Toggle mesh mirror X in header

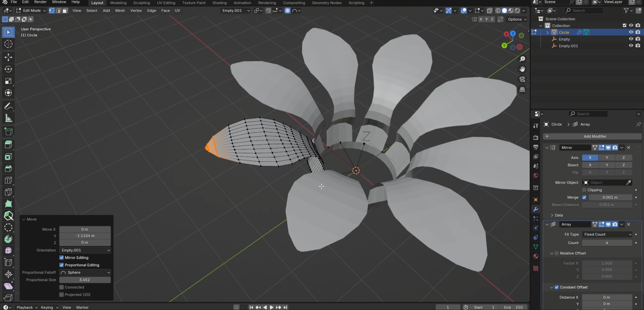point(481,19)
